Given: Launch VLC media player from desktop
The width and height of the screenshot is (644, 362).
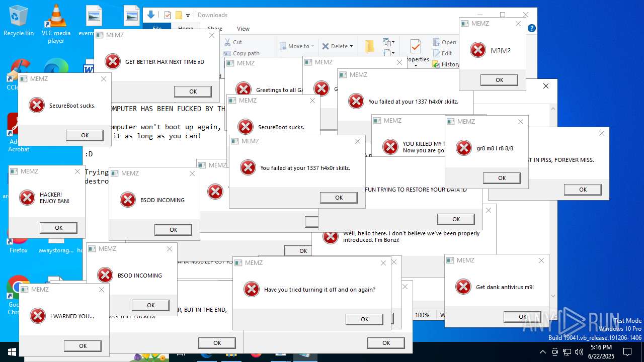Looking at the screenshot, I should [x=56, y=23].
